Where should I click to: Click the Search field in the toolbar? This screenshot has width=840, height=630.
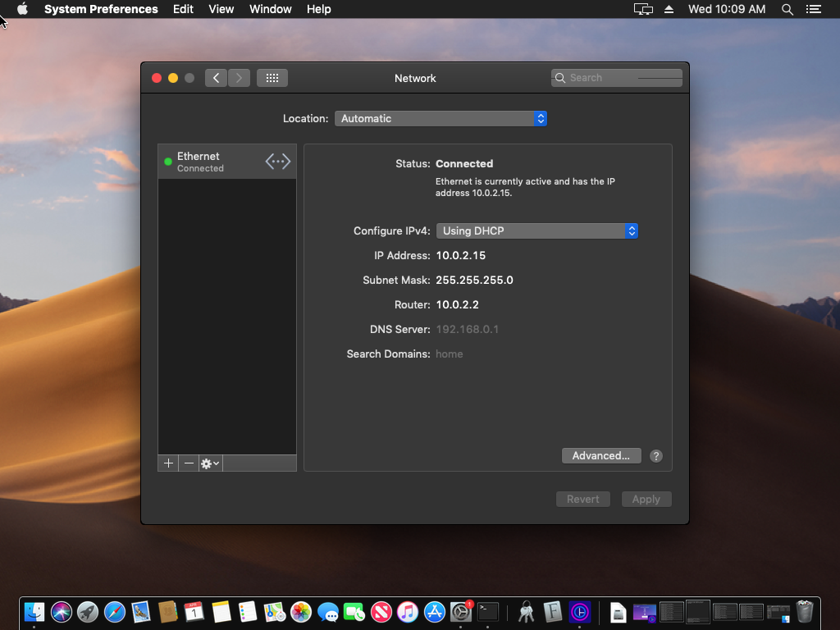click(617, 78)
